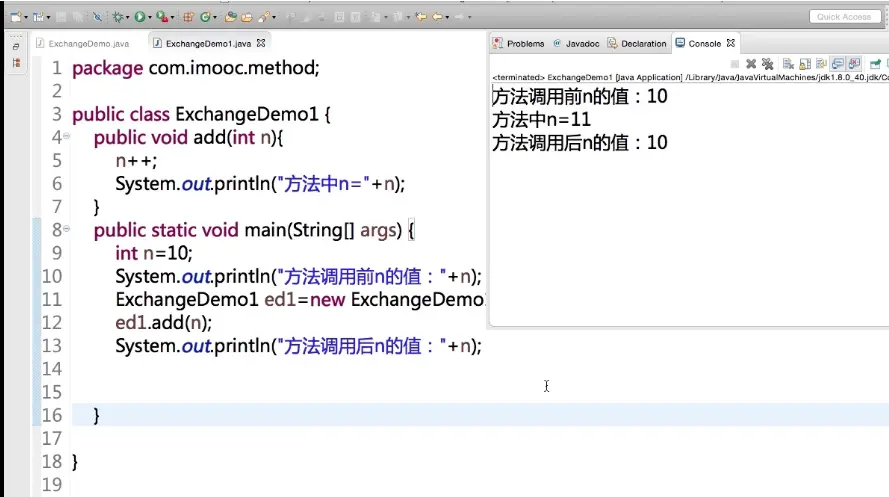The width and height of the screenshot is (889, 497).
Task: Open the Search dropdown arrow
Action: (274, 18)
